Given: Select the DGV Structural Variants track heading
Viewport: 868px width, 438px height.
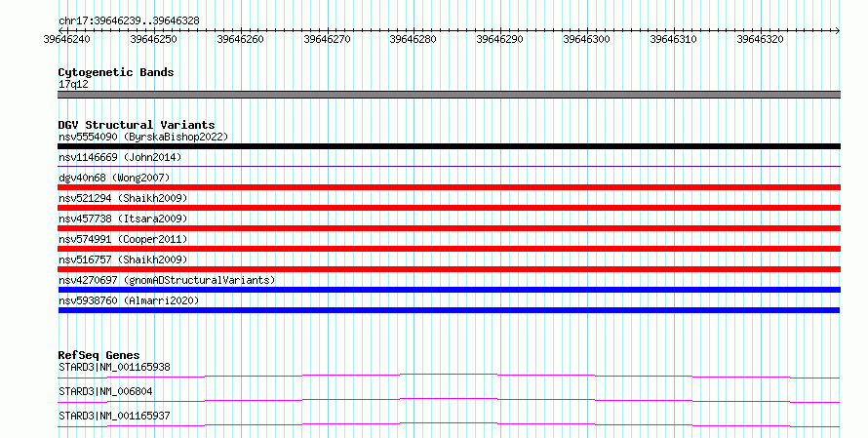Looking at the screenshot, I should [137, 125].
